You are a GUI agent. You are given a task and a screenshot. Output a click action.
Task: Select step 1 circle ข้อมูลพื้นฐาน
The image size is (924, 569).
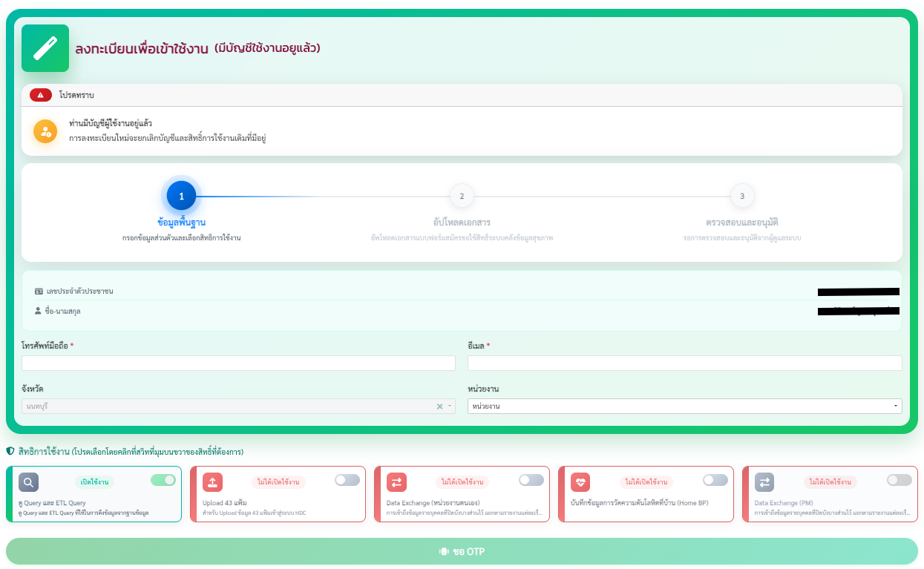(x=181, y=196)
